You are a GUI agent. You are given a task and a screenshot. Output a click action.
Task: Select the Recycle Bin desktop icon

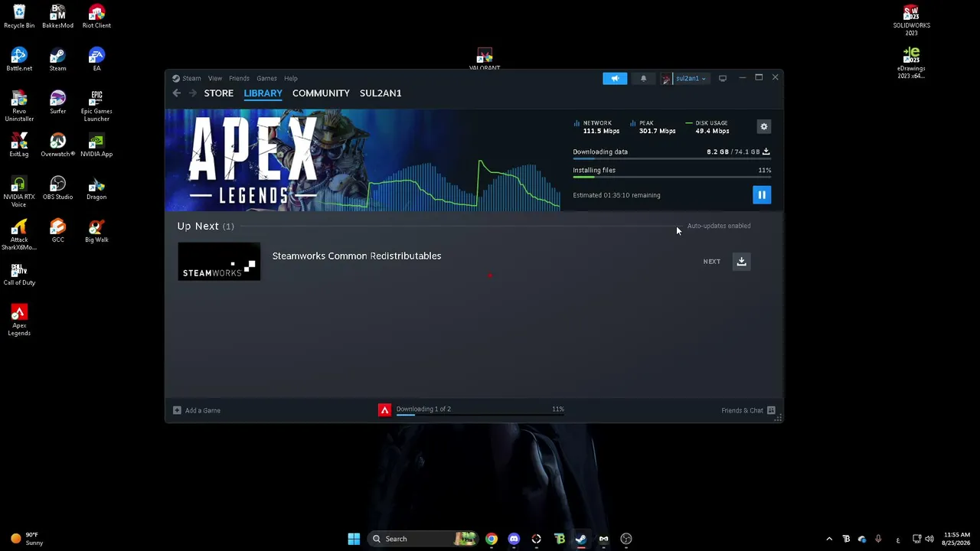(x=19, y=17)
